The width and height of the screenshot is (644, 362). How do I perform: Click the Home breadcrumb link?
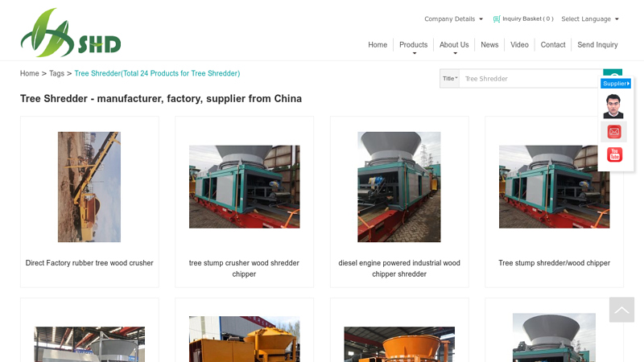coord(30,73)
